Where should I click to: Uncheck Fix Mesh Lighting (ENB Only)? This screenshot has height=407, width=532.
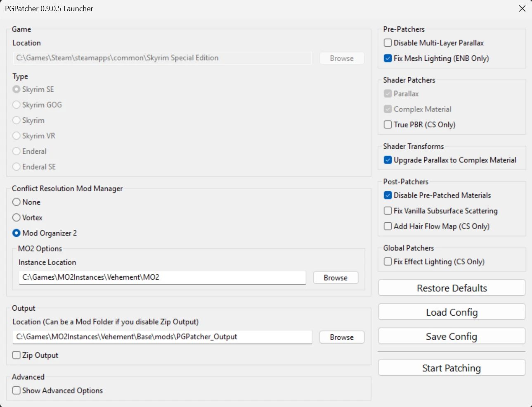[x=388, y=58]
